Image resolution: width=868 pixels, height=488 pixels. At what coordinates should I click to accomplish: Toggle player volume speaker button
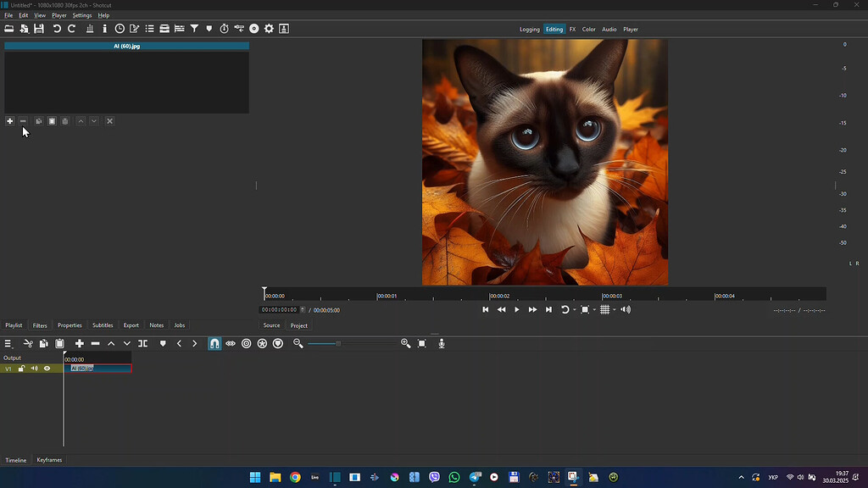(626, 310)
